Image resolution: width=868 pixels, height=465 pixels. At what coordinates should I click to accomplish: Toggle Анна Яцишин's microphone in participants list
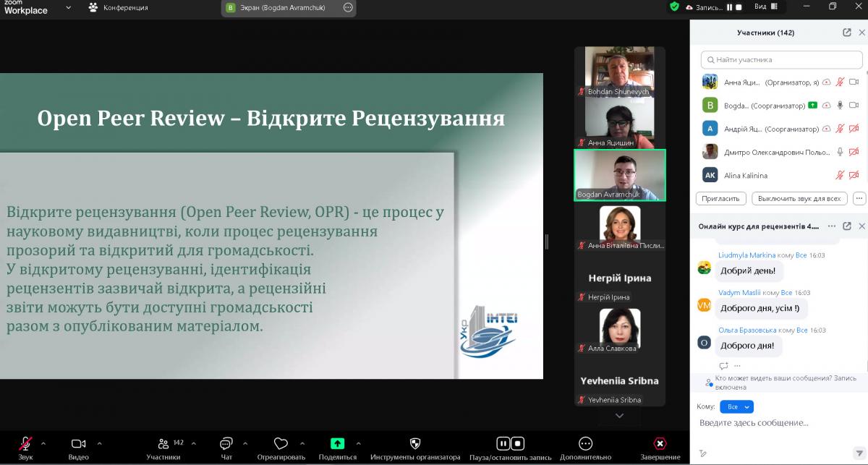840,82
